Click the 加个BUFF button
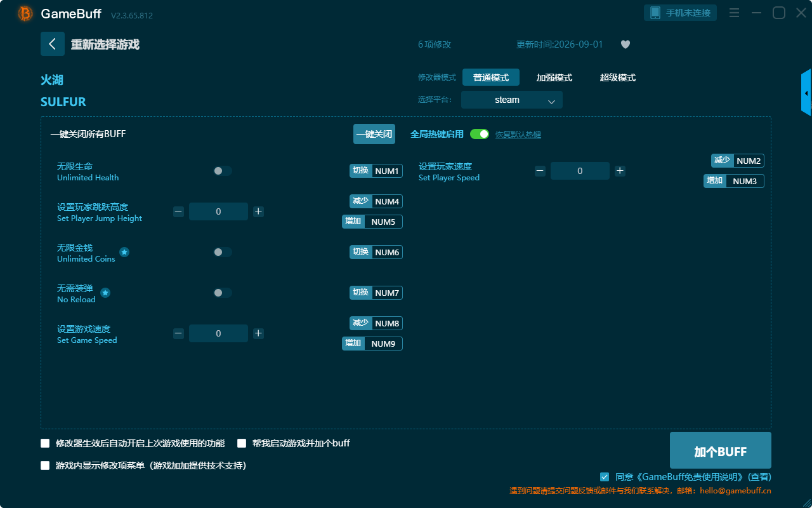 click(721, 450)
